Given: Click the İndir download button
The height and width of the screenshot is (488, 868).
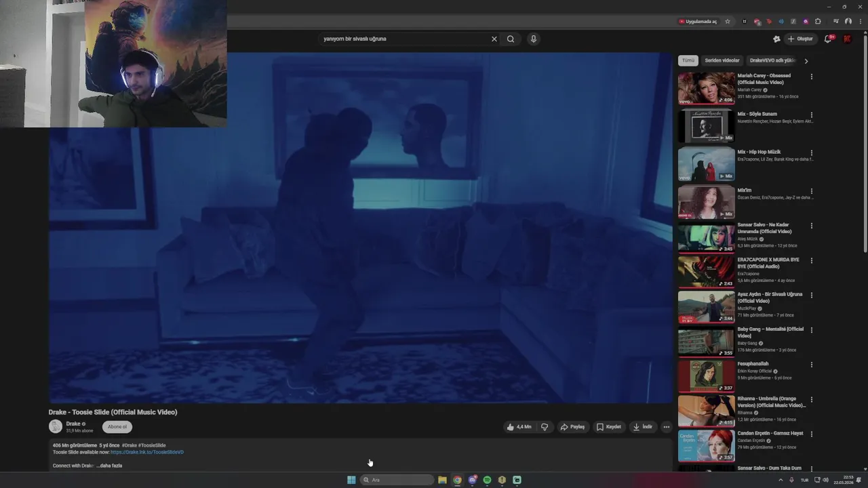Looking at the screenshot, I should [643, 427].
